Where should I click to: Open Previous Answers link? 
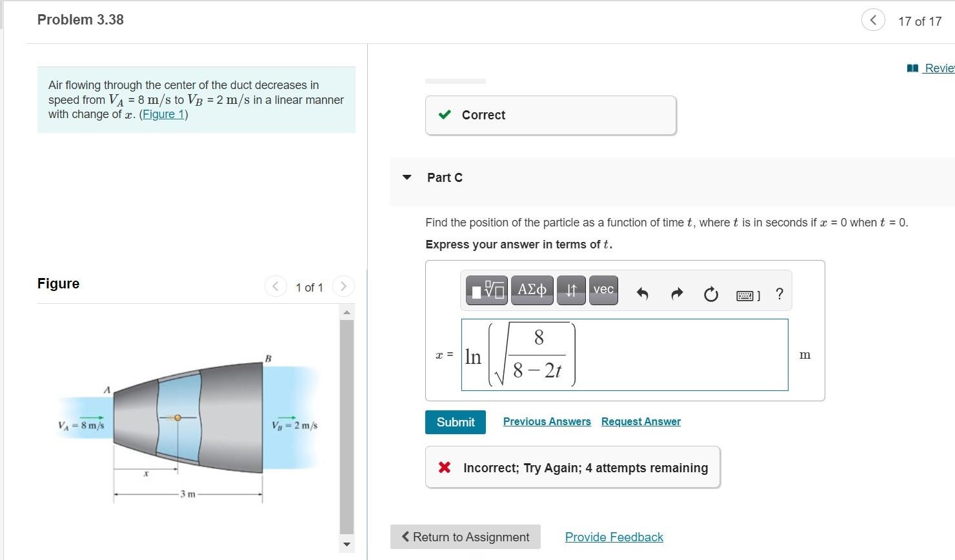[x=547, y=421]
